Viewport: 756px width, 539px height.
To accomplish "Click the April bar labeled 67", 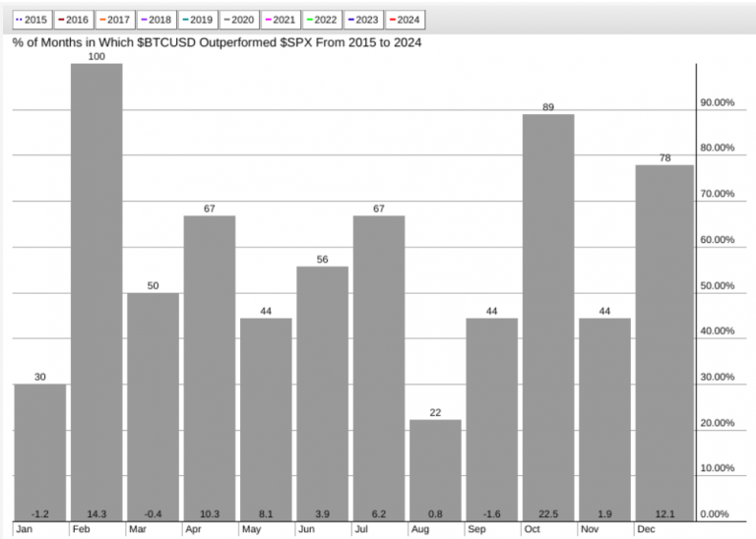I will [210, 369].
